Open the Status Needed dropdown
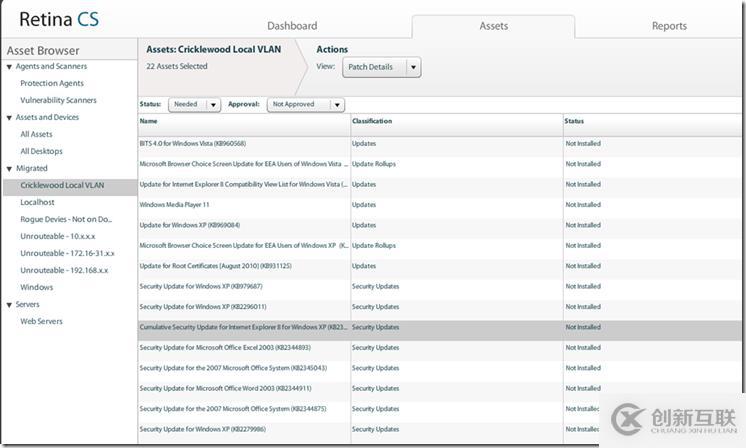This screenshot has height=448, width=746. pyautogui.click(x=195, y=104)
